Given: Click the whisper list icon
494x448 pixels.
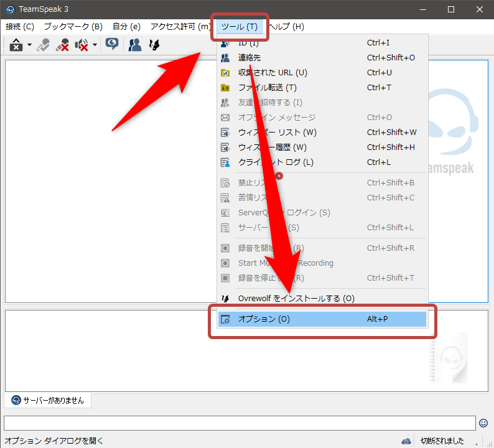Looking at the screenshot, I should [x=225, y=133].
